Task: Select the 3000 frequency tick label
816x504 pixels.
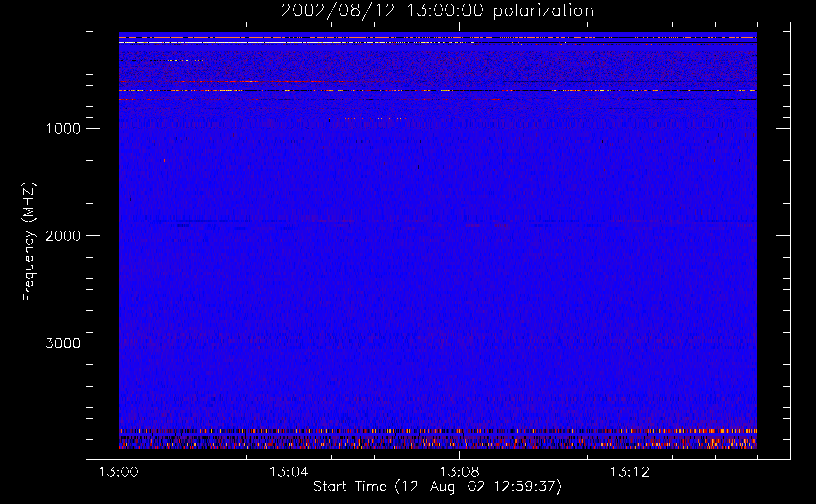Action: pos(63,343)
